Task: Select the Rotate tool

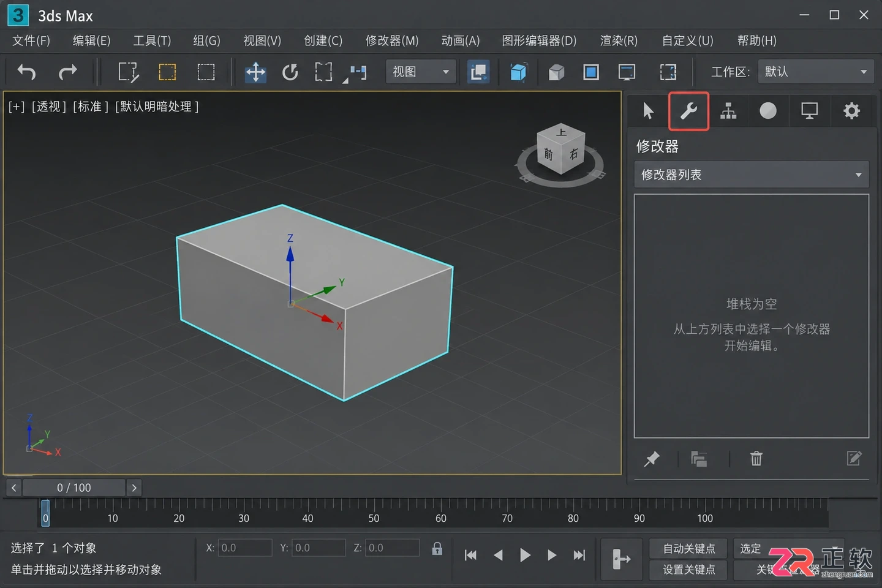Action: tap(290, 72)
